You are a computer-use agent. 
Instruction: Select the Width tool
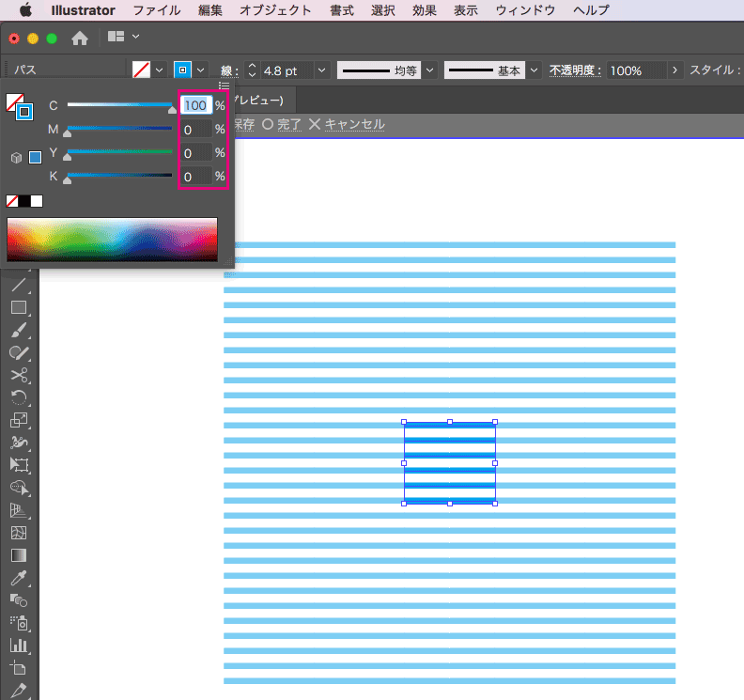click(19, 443)
